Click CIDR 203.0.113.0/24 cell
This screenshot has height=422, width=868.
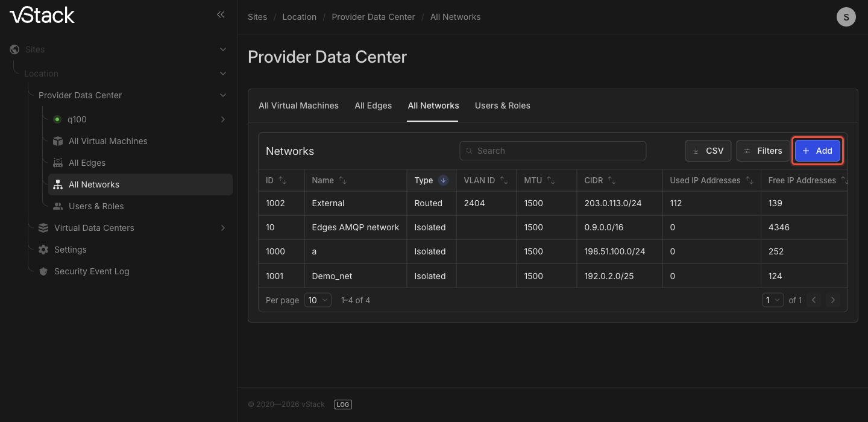(613, 203)
